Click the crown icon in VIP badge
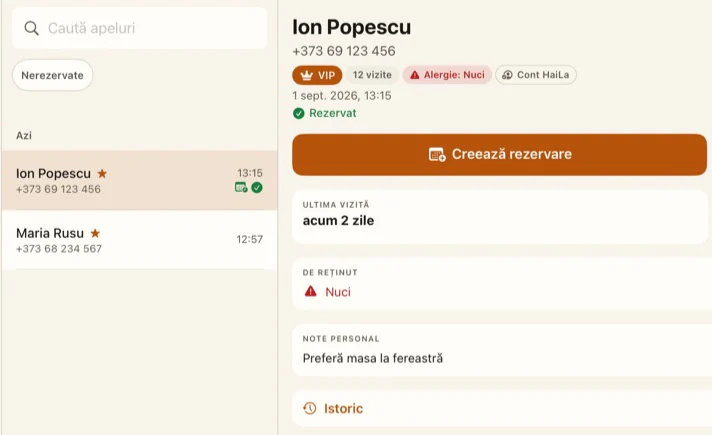Screen dimensions: 712x435 tap(307, 75)
